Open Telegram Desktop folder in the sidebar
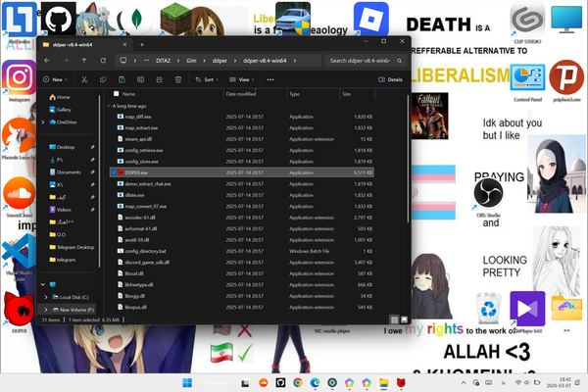Screen dimensions: 588x392 click(x=72, y=247)
